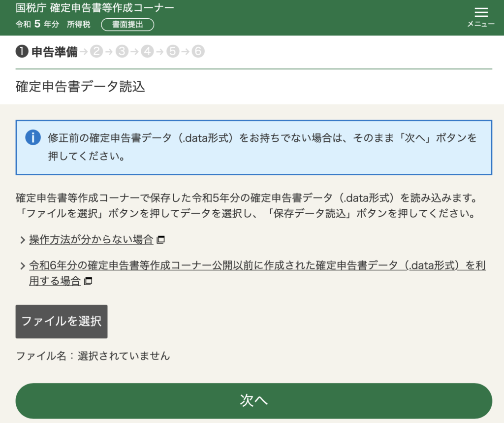The image size is (504, 423).
Task: Click the blue information icon in the notice box
Action: [x=33, y=137]
